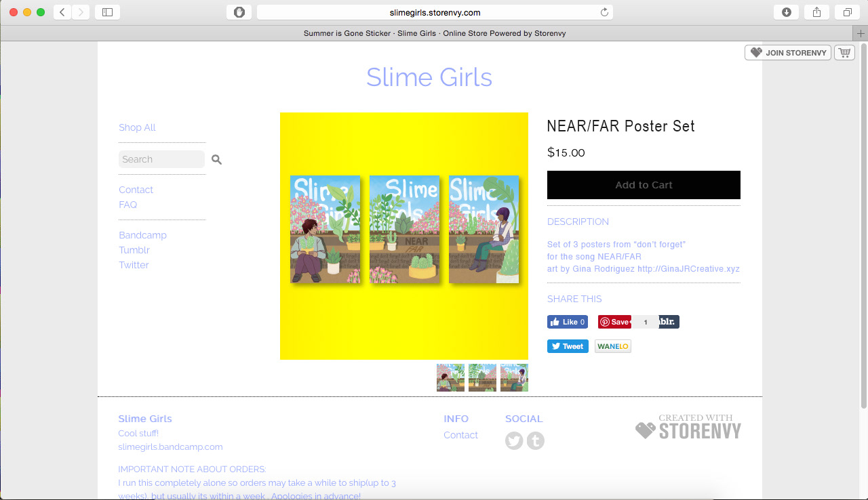Click the Wanelo share button
The image size is (868, 500).
point(613,346)
